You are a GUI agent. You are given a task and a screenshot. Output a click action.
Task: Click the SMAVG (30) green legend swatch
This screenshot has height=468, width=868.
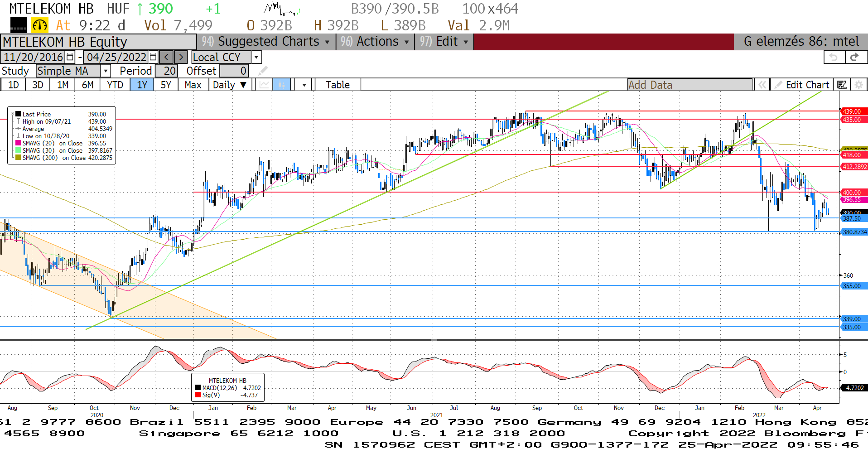click(x=18, y=150)
